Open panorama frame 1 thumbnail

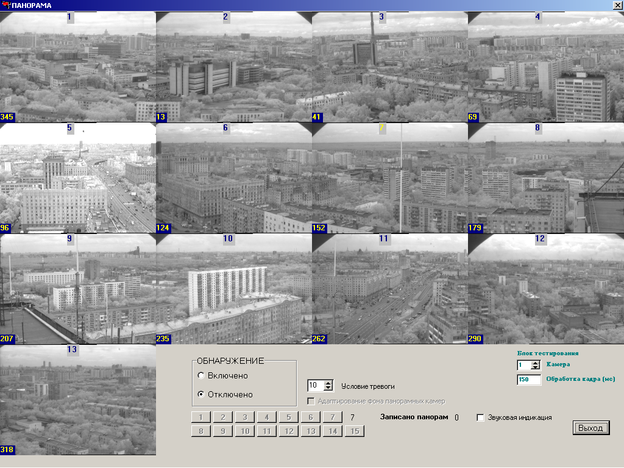point(78,66)
